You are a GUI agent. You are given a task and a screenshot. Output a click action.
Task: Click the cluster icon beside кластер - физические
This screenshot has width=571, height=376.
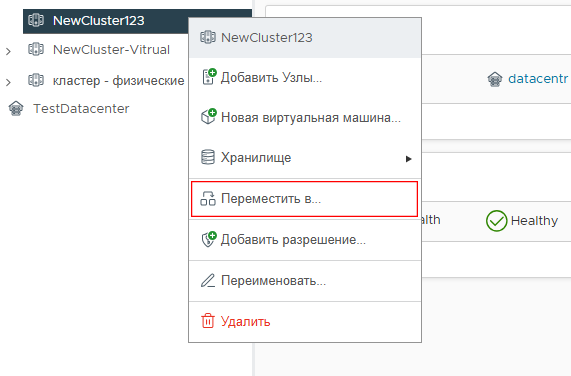coord(36,80)
